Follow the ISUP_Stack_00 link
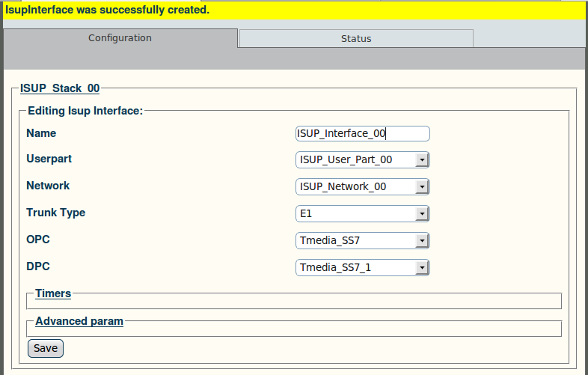 60,88
